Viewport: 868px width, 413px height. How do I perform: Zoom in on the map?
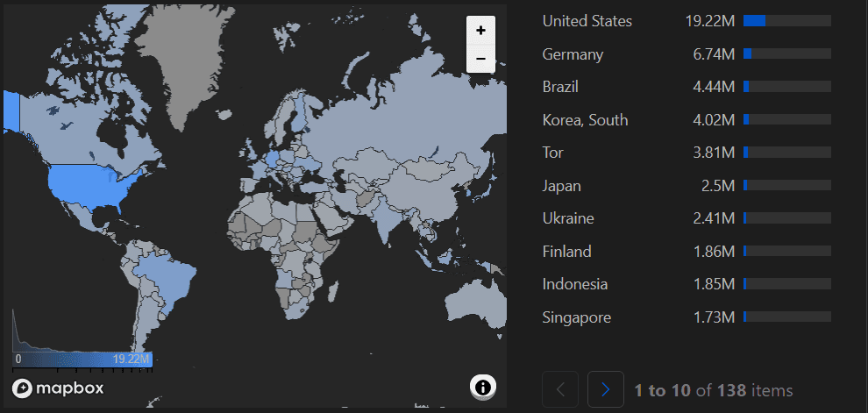(x=480, y=30)
